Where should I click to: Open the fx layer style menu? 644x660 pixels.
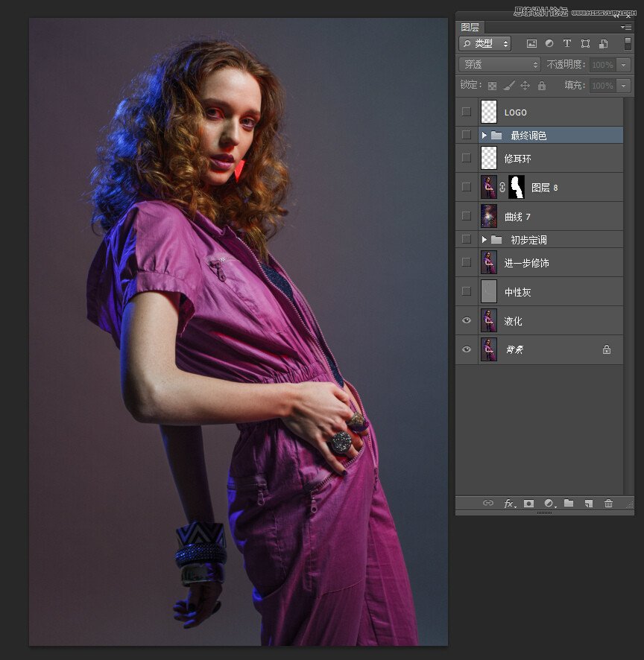509,504
